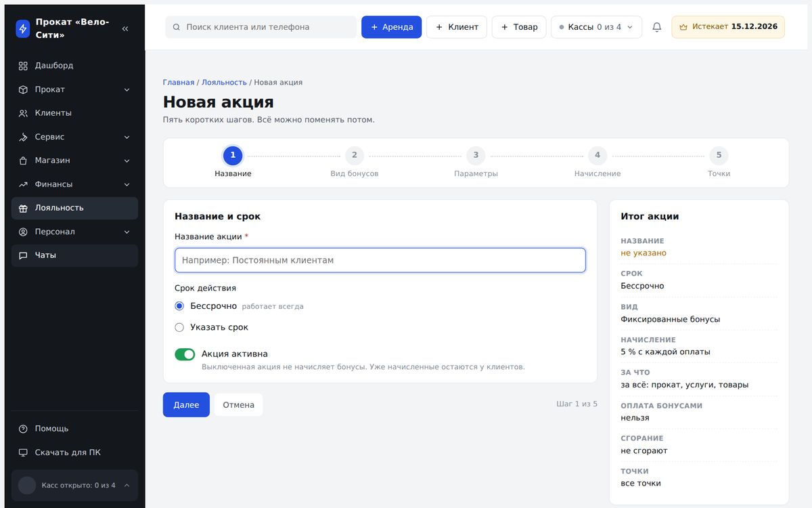Image resolution: width=812 pixels, height=508 pixels.
Task: Follow the Лояльность breadcrumb link
Action: [224, 82]
